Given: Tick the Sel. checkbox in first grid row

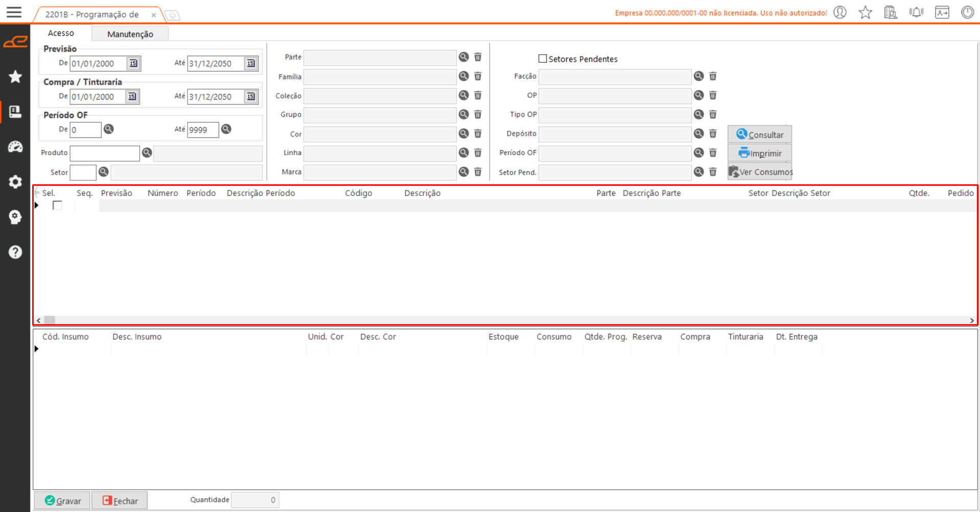Looking at the screenshot, I should 57,205.
